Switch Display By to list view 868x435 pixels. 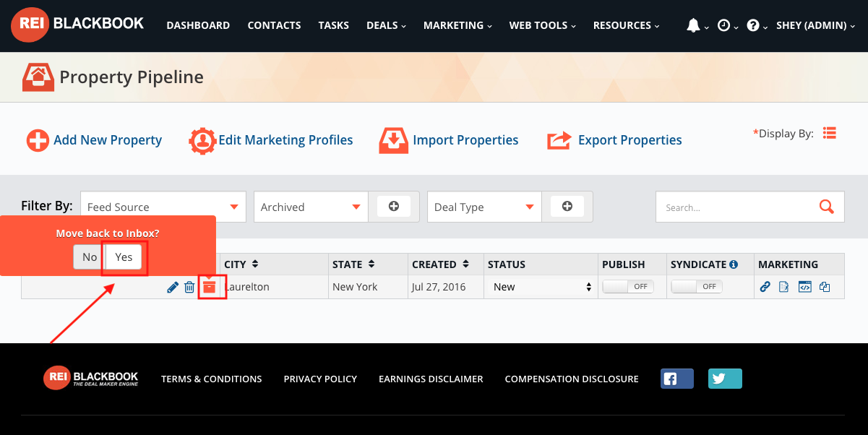point(830,133)
